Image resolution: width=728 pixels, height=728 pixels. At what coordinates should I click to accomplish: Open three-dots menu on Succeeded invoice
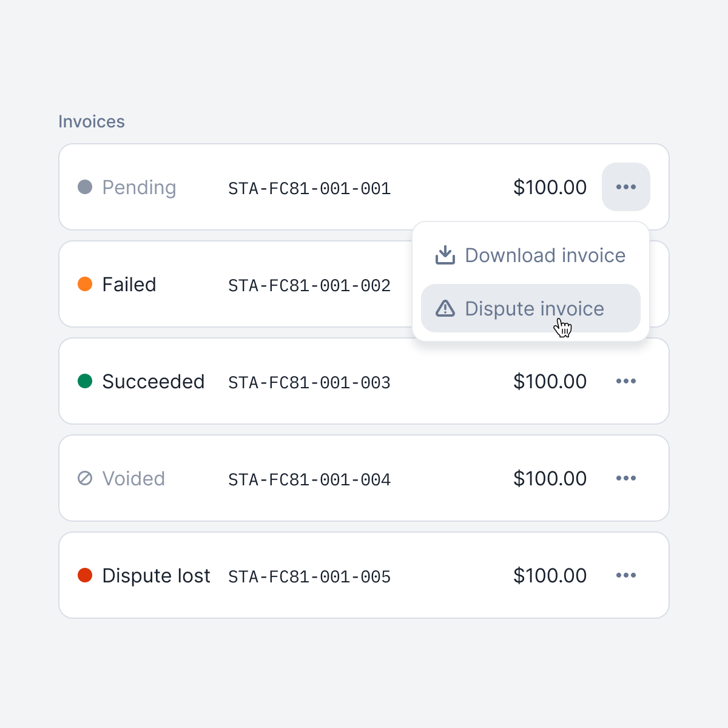coord(625,381)
